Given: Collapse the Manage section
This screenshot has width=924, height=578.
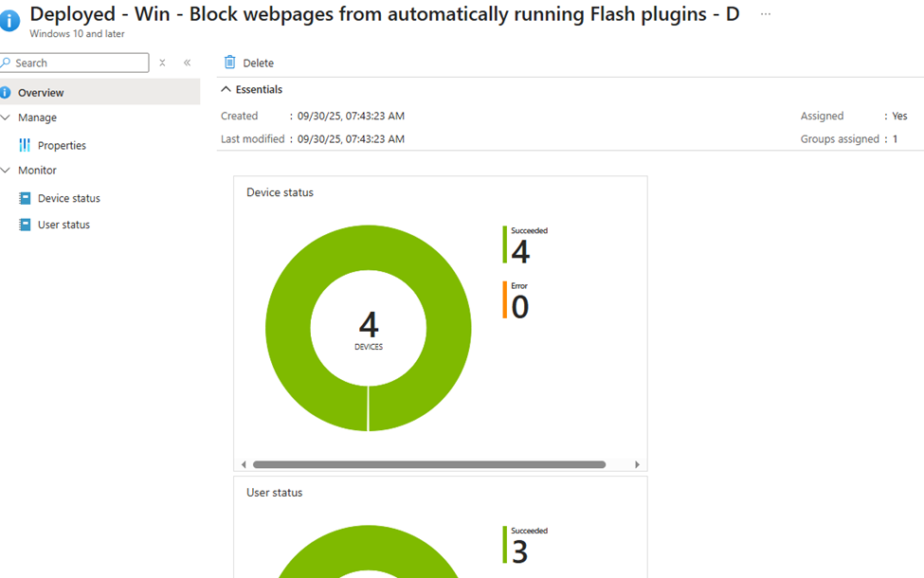Looking at the screenshot, I should [6, 117].
